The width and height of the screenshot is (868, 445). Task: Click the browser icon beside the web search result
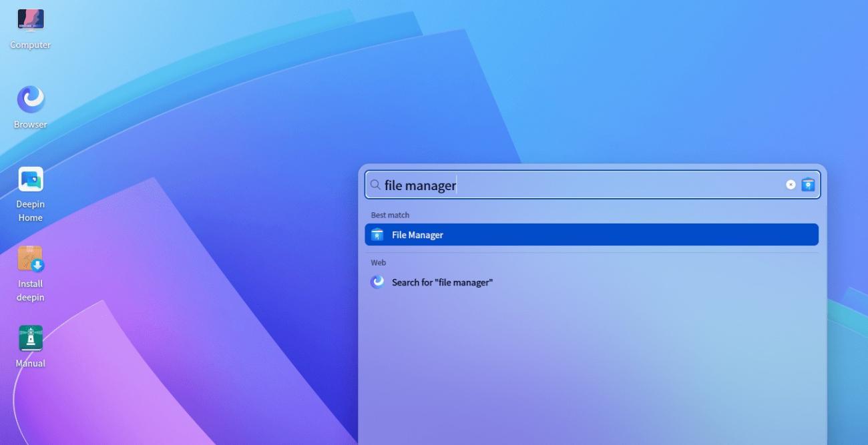377,282
